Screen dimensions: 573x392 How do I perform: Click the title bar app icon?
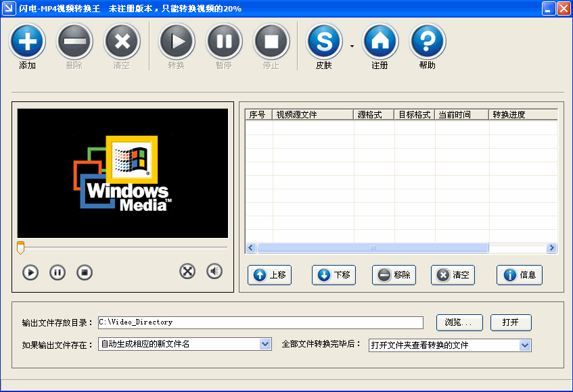[x=9, y=8]
